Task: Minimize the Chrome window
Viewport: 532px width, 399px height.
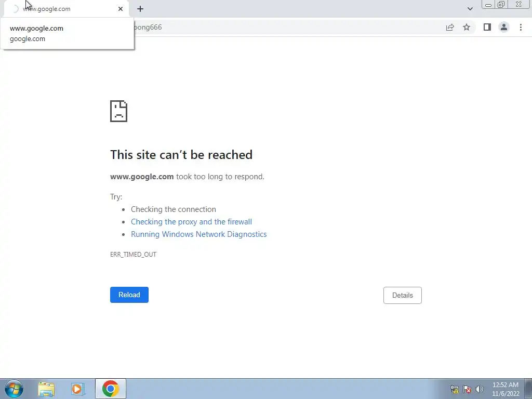Action: 488,5
